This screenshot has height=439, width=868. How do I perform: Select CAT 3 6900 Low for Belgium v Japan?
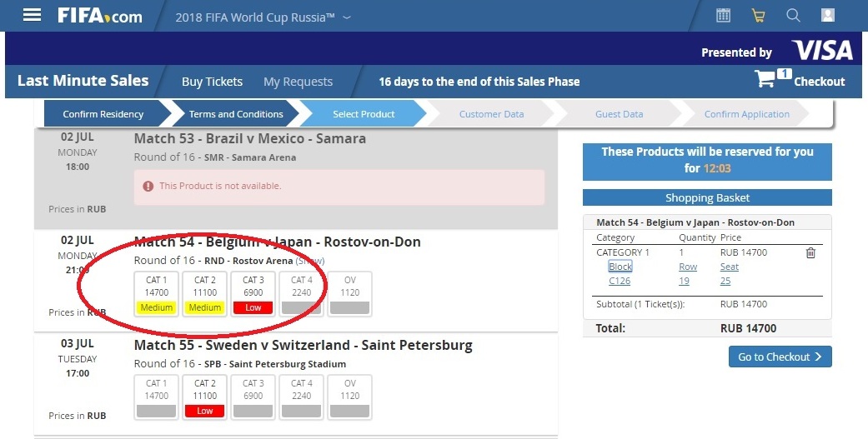(253, 293)
